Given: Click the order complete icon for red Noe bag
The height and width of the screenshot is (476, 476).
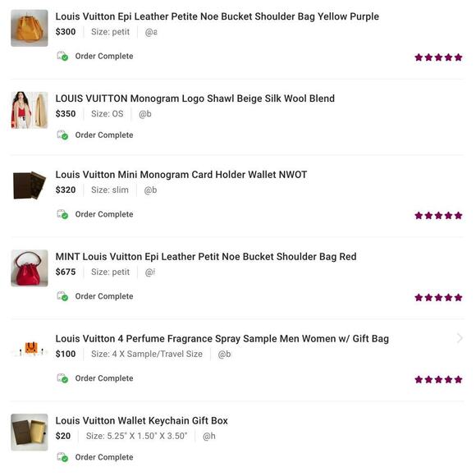Looking at the screenshot, I should (x=62, y=296).
